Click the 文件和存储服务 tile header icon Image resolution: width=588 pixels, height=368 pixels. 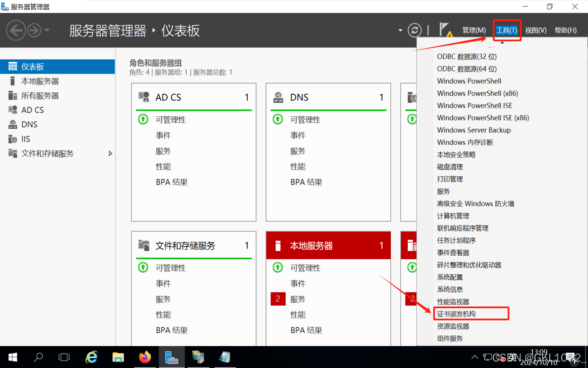[144, 245]
